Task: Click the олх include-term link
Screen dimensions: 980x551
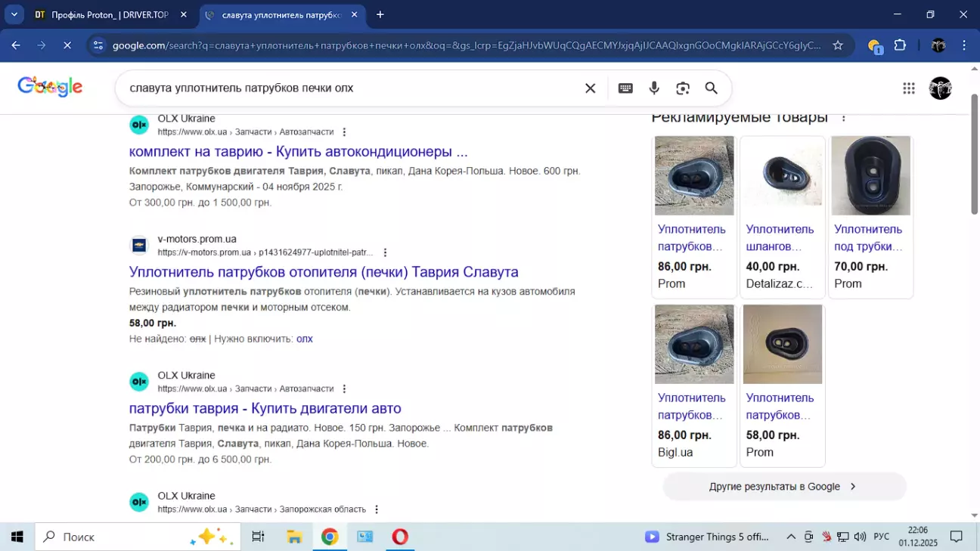Action: (x=305, y=339)
